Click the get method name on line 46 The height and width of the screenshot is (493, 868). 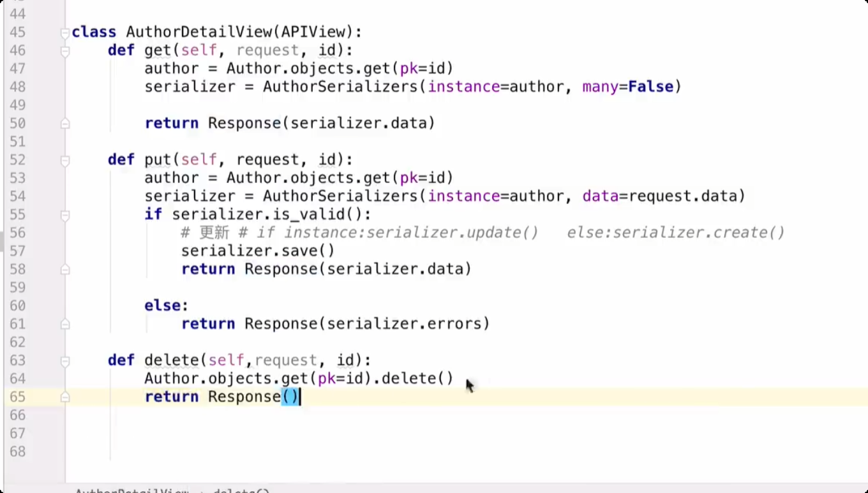[158, 50]
